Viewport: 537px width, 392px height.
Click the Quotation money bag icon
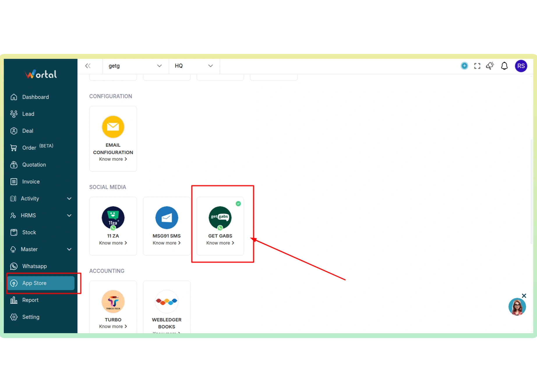tap(14, 165)
